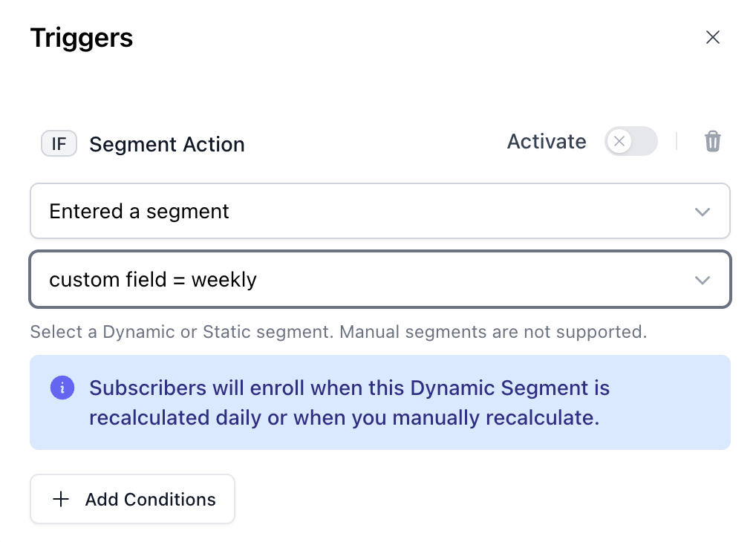756x542 pixels.
Task: Click the plus icon in Add Conditions
Action: pyautogui.click(x=61, y=500)
